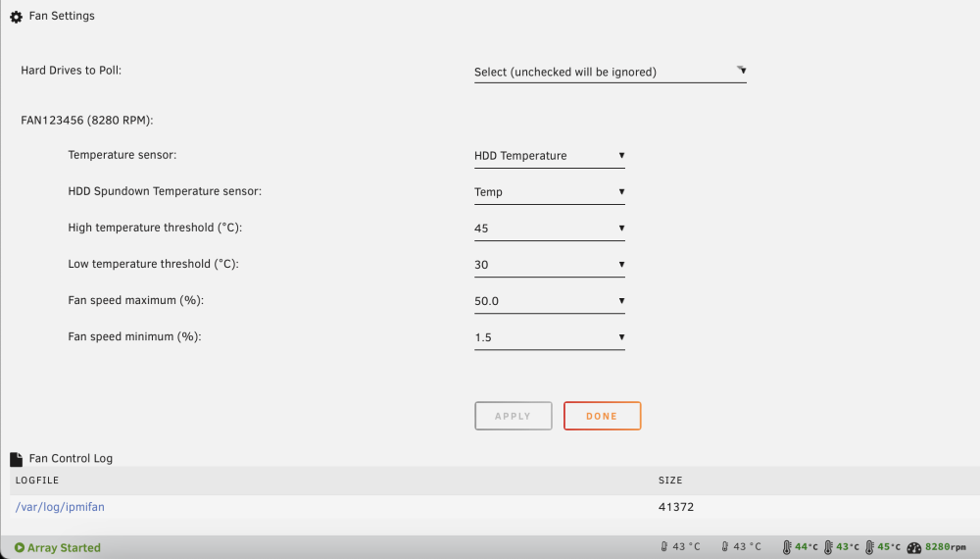Image resolution: width=980 pixels, height=559 pixels.
Task: Click the HDD Spundown Temperature sensor label
Action: click(165, 191)
